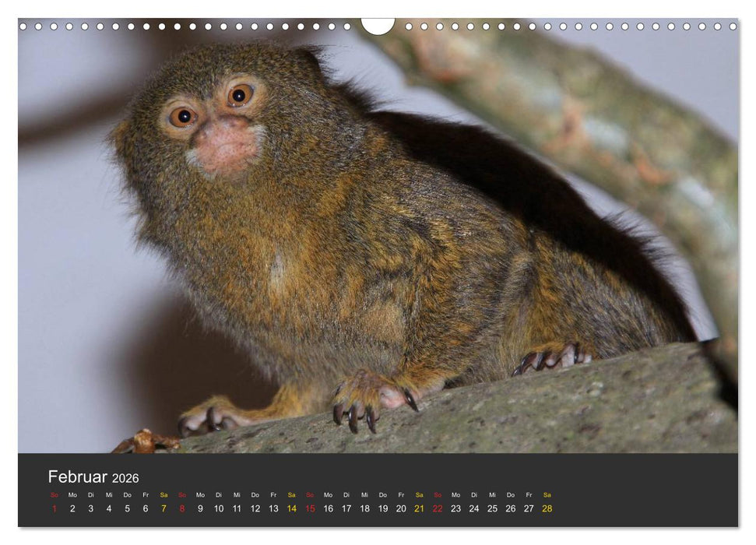
Task: Click the date 5 in the first week
Action: click(127, 508)
